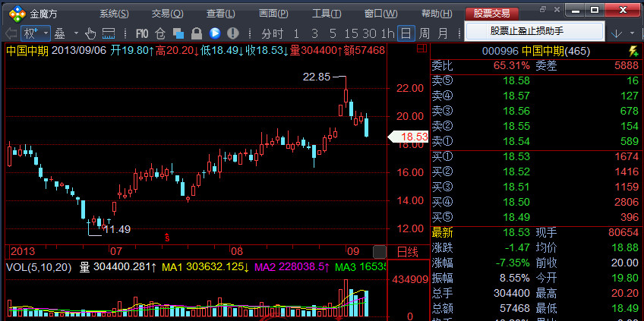Click the 22.85 high price label
Viewport: 644px width, 321px height.
click(x=316, y=77)
